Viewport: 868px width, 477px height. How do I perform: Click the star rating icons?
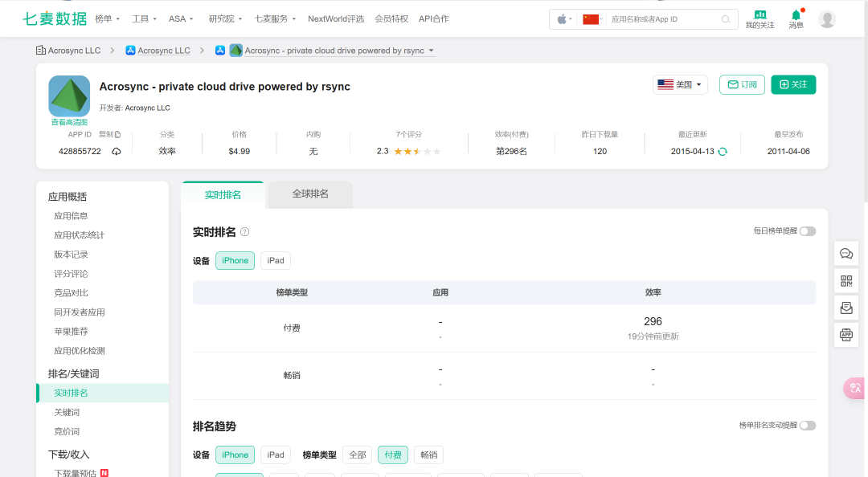(x=417, y=151)
